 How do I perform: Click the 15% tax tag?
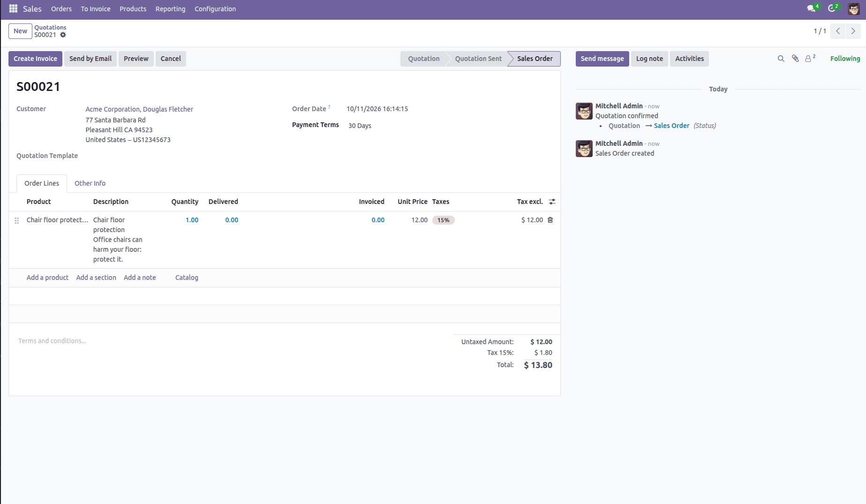pos(444,220)
